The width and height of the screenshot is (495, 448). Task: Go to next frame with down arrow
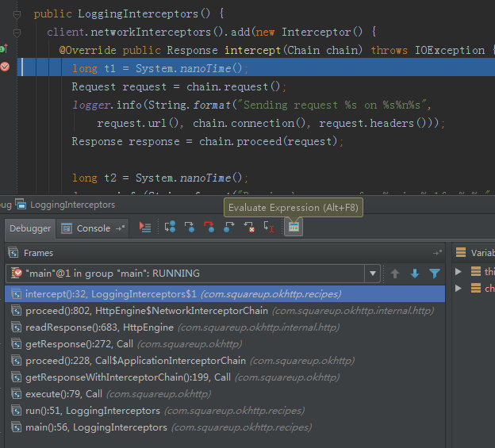point(414,274)
